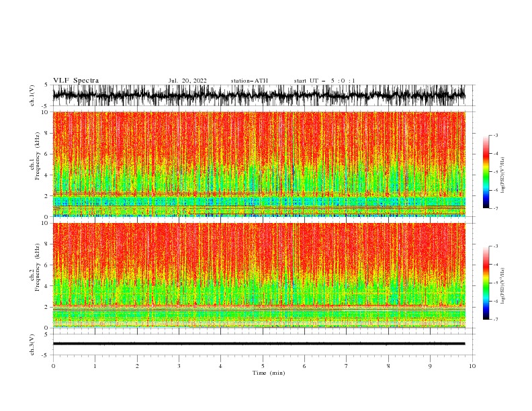
Task: Click the ch.1(V) waveform trace plot
Action: click(259, 95)
